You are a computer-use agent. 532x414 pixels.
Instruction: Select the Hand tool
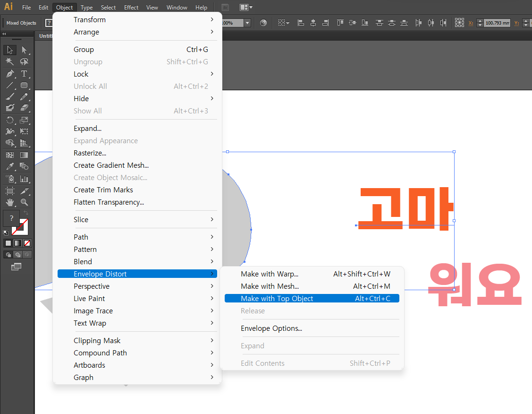pos(10,202)
